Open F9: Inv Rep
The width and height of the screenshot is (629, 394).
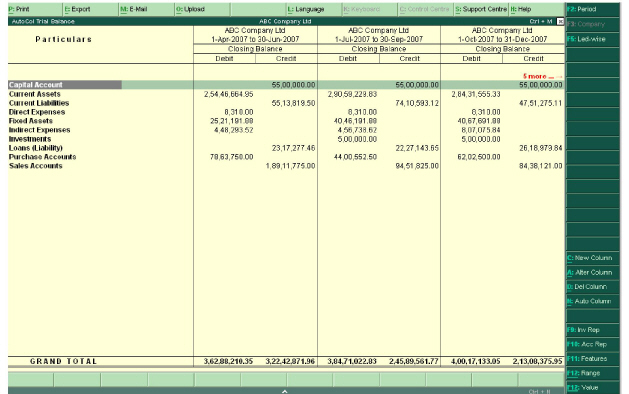click(x=593, y=330)
